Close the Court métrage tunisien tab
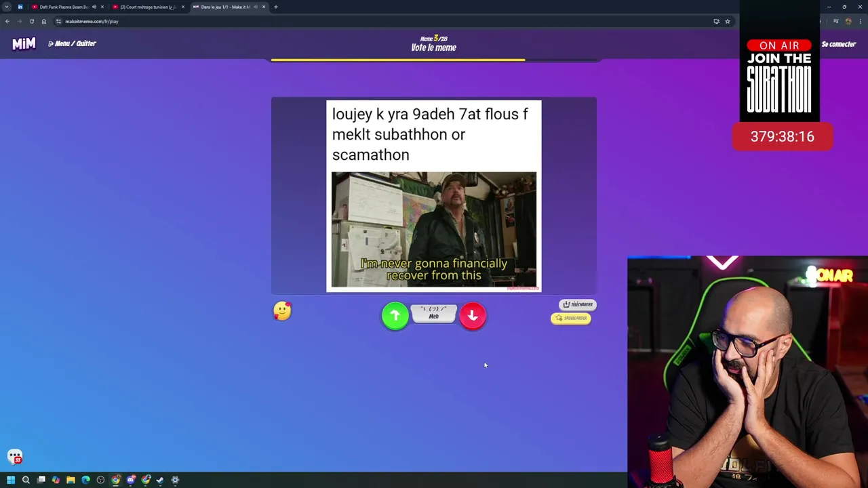Screen dimensions: 868x488 pos(182,7)
